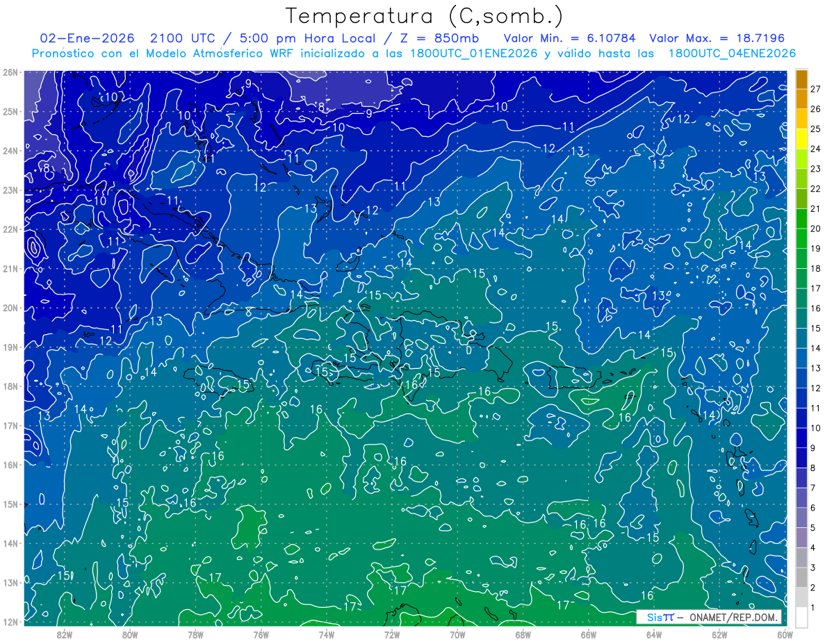834x644 pixels.
Task: Click the "Temperatura (C,somb.)" chart title
Action: pyautogui.click(x=425, y=16)
